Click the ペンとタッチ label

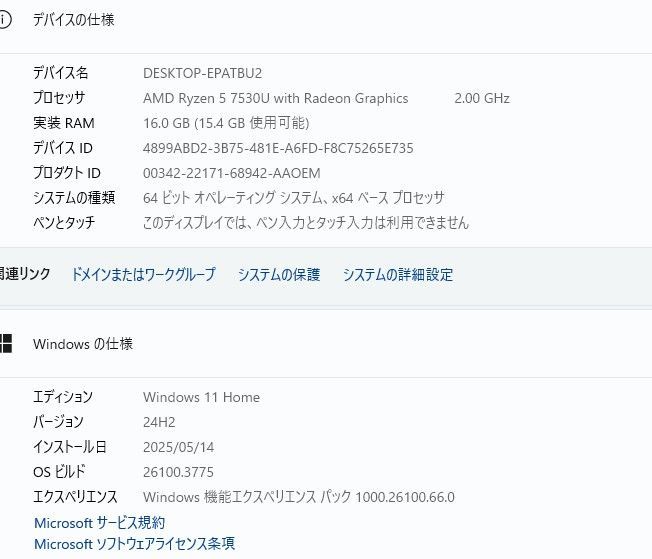point(64,223)
